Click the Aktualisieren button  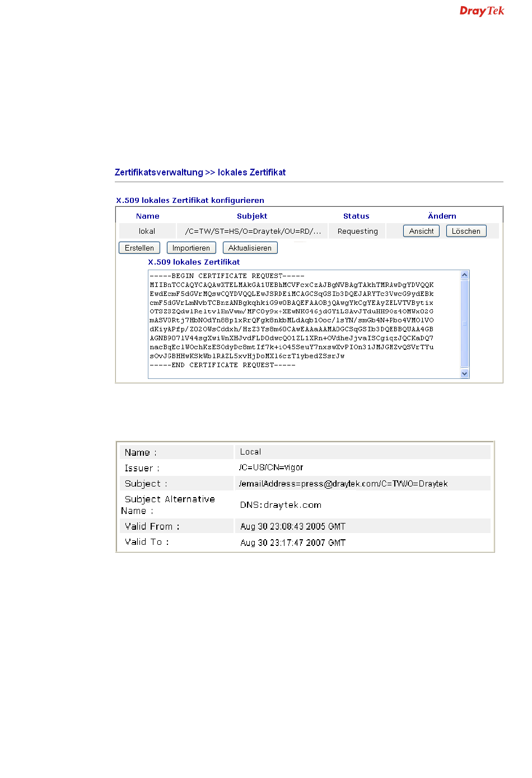pyautogui.click(x=250, y=248)
